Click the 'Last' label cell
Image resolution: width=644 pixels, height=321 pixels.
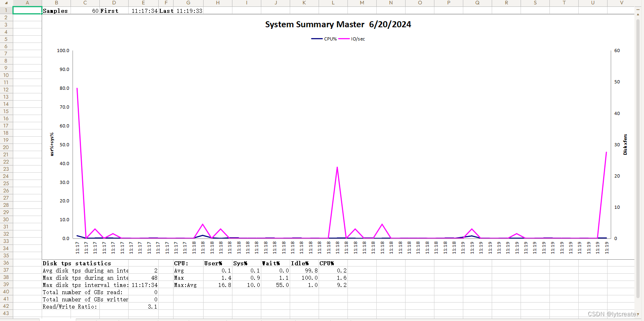click(166, 11)
